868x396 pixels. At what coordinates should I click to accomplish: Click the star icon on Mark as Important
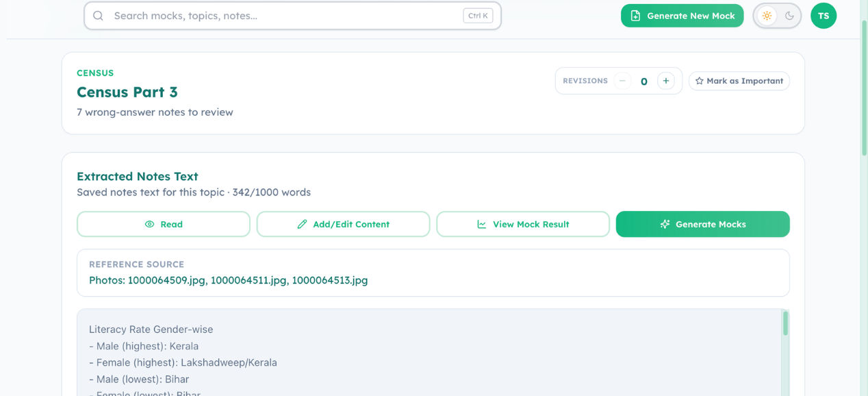[700, 81]
